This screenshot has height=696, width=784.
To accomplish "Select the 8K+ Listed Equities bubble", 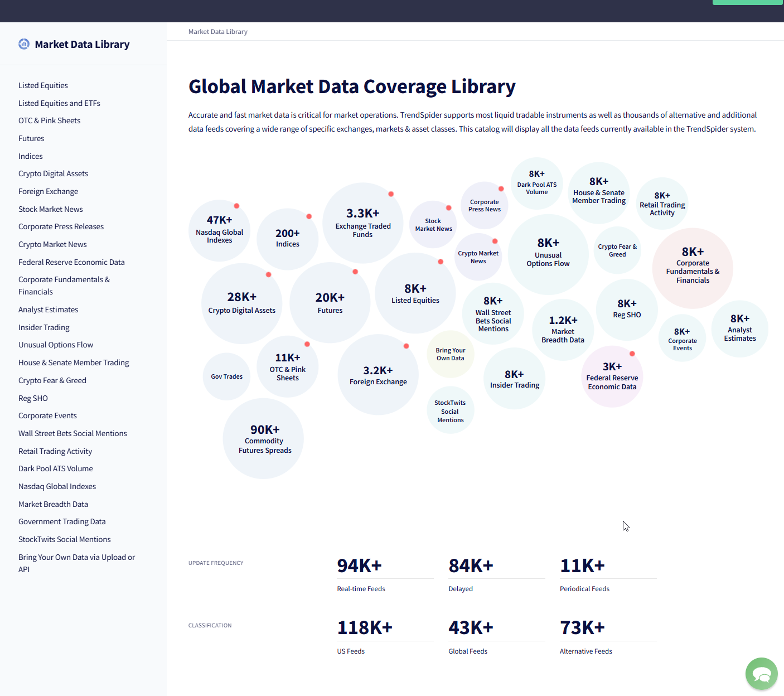I will pyautogui.click(x=415, y=294).
